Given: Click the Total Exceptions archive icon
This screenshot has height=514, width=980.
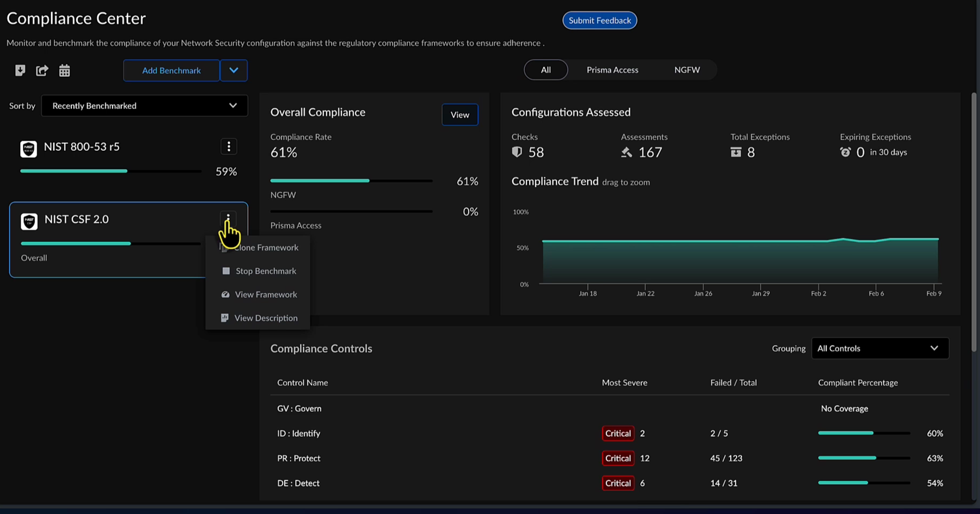Looking at the screenshot, I should [x=736, y=152].
